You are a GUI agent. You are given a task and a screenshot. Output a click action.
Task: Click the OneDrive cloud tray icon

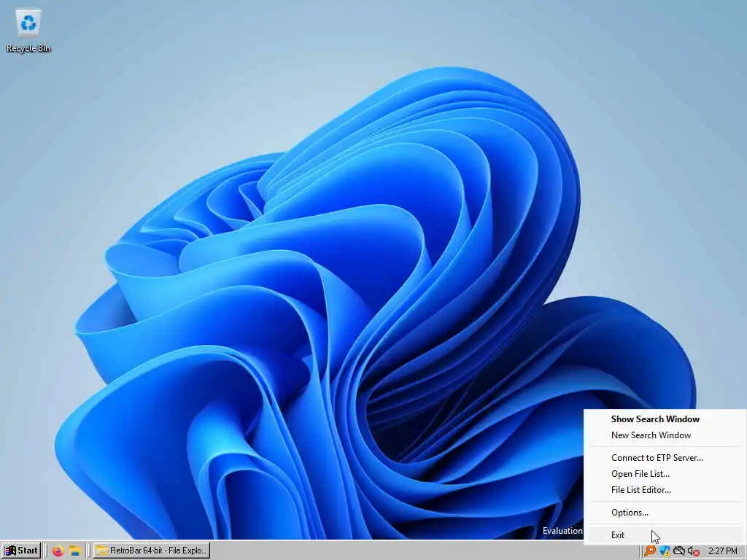point(679,551)
